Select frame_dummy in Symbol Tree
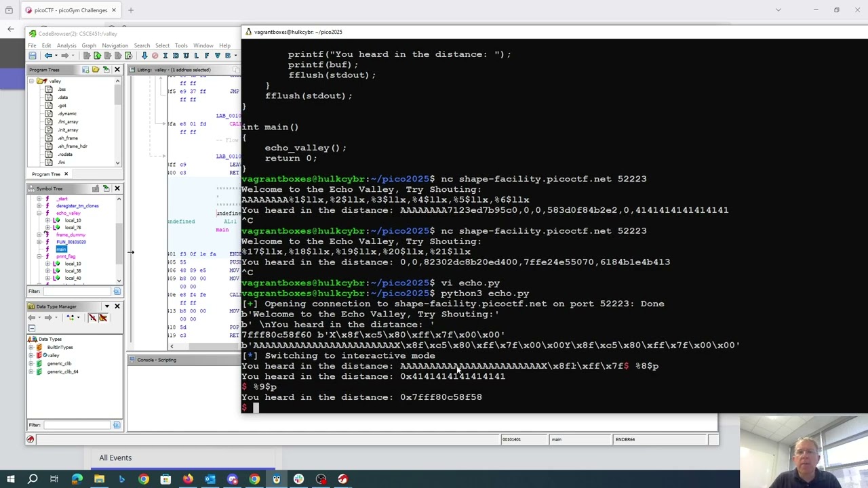This screenshot has height=488, width=868. (x=71, y=235)
